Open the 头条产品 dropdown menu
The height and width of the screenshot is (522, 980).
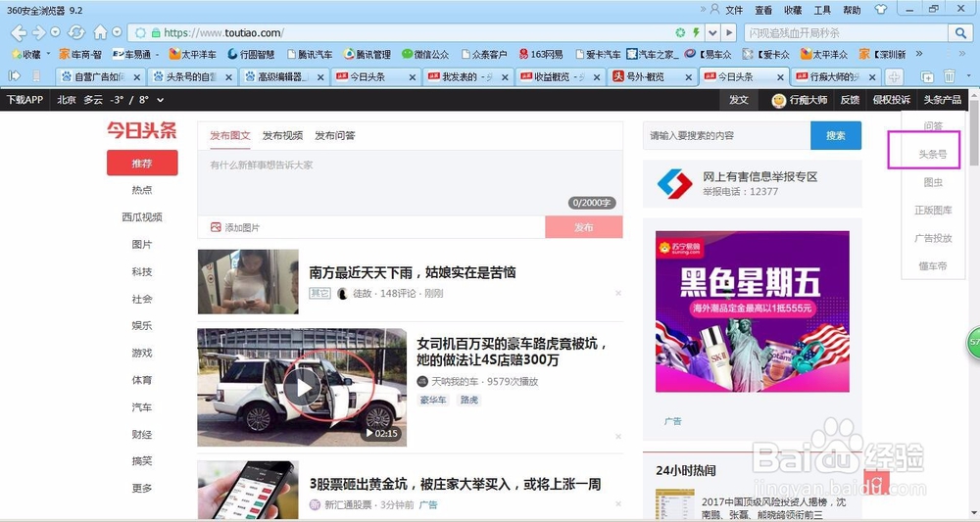[x=943, y=100]
